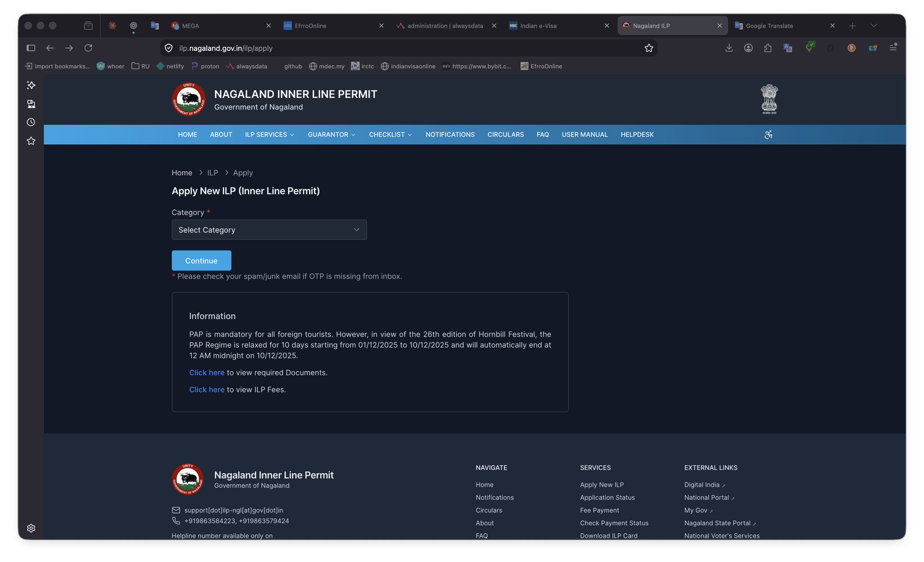Go to ILP in the breadcrumb
This screenshot has height=562, width=924.
coord(212,173)
